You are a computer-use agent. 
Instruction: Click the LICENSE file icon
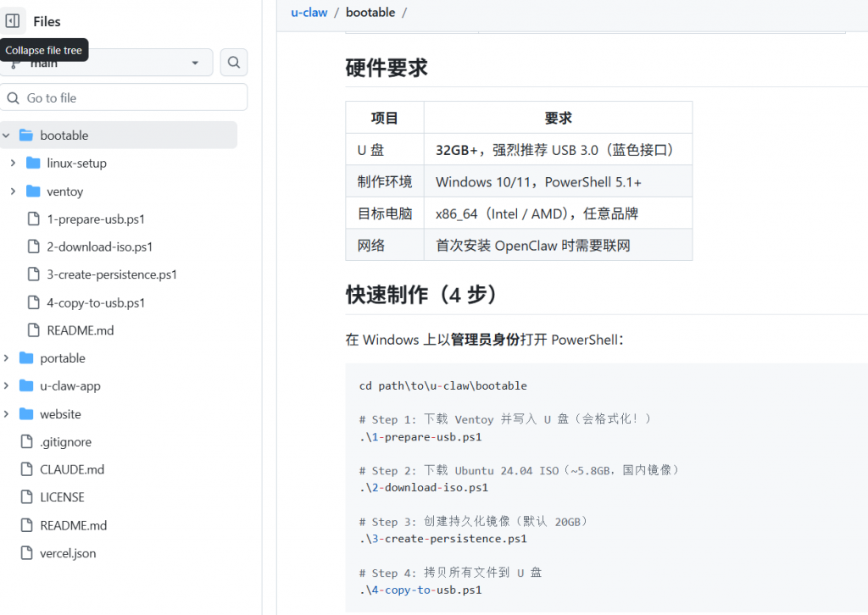click(26, 497)
